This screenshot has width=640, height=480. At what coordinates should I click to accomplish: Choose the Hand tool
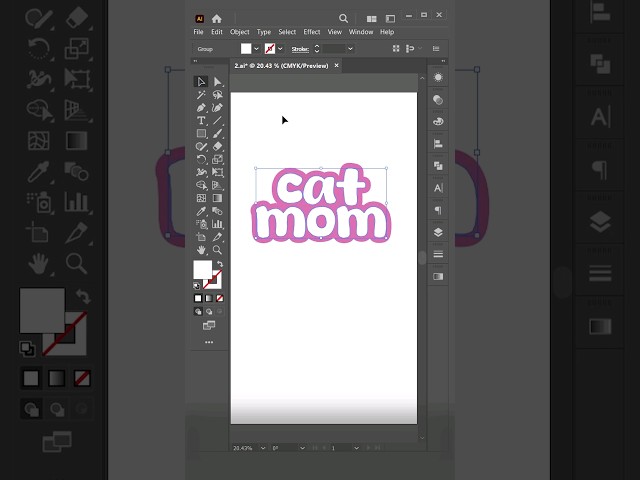[201, 250]
